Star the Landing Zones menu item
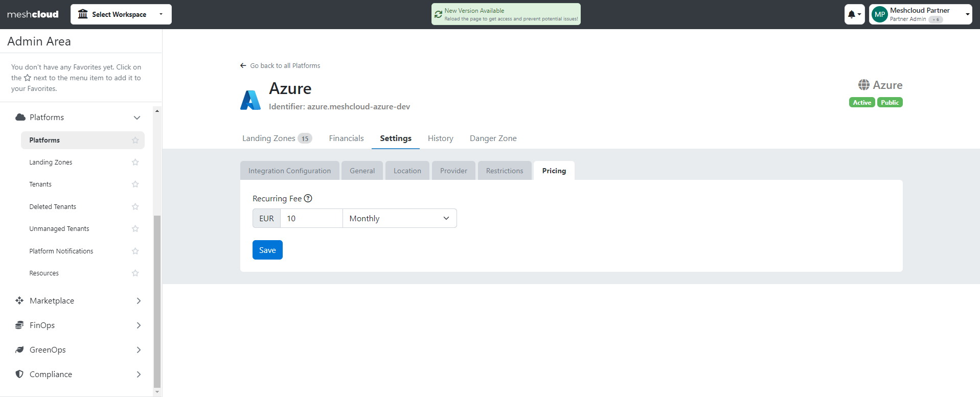This screenshot has height=397, width=980. pos(135,162)
